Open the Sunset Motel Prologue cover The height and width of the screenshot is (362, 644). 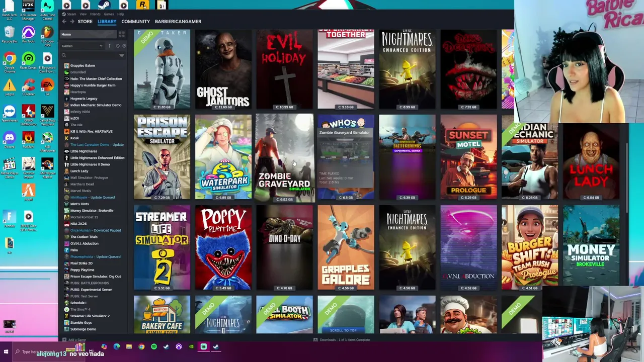(x=468, y=157)
